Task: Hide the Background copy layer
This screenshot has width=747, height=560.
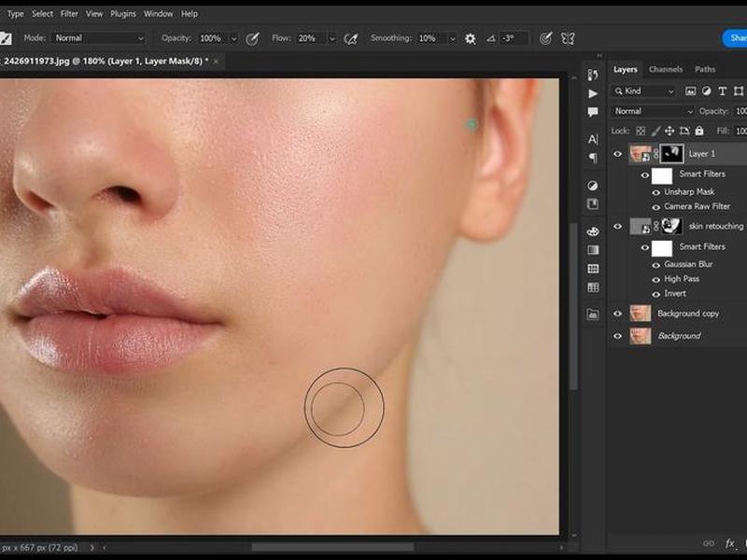Action: (618, 314)
